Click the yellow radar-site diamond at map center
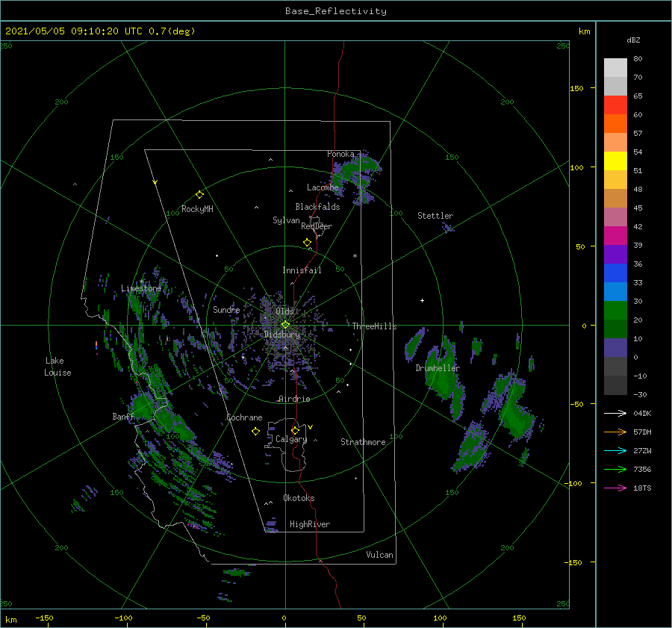The width and height of the screenshot is (672, 628). 285,325
